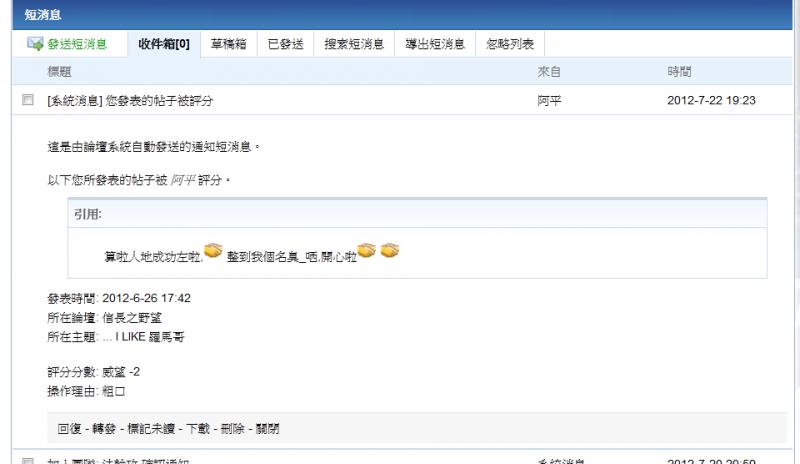Click the timestamp 2012-7-22 19:23

(x=711, y=101)
